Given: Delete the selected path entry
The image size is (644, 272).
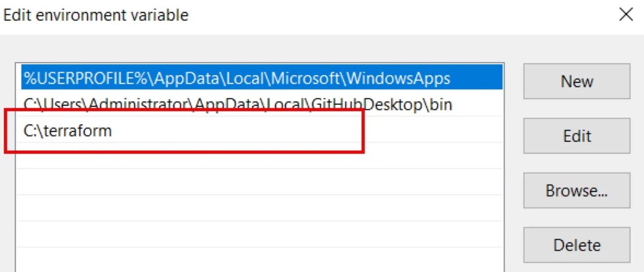Looking at the screenshot, I should [x=576, y=244].
